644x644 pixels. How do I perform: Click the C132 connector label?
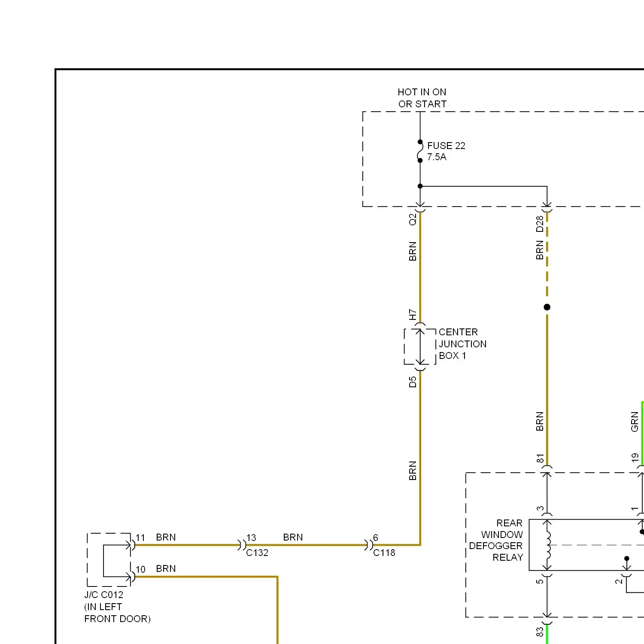257,553
